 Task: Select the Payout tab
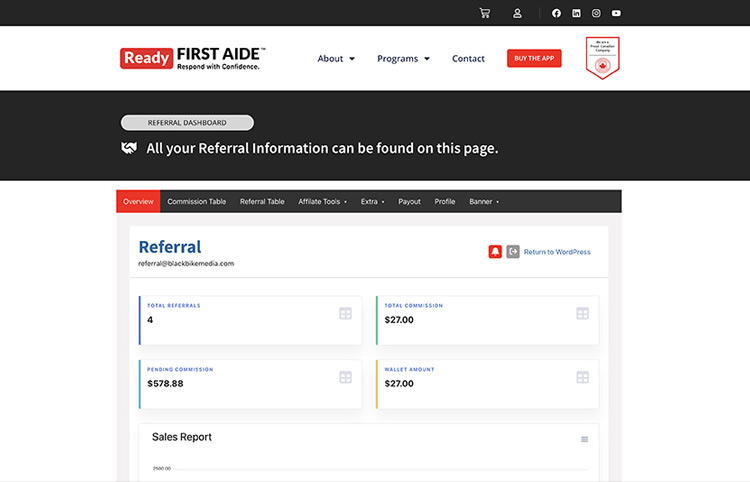(x=409, y=202)
